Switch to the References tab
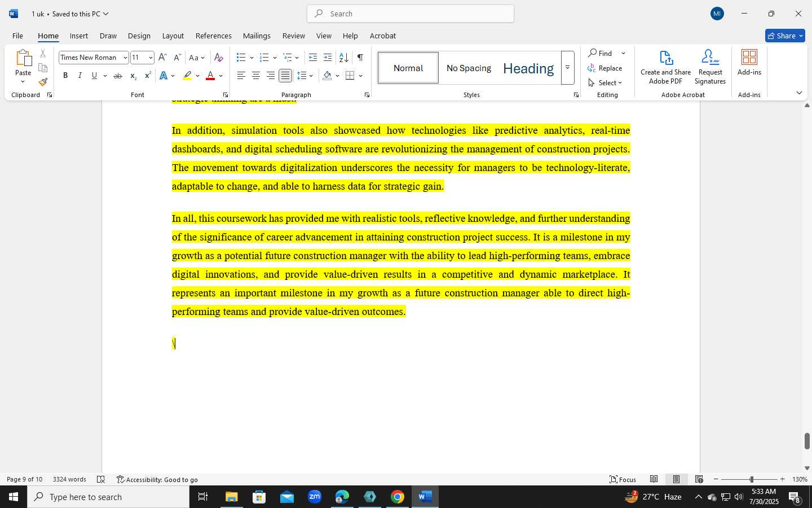Image resolution: width=812 pixels, height=508 pixels. click(x=213, y=36)
